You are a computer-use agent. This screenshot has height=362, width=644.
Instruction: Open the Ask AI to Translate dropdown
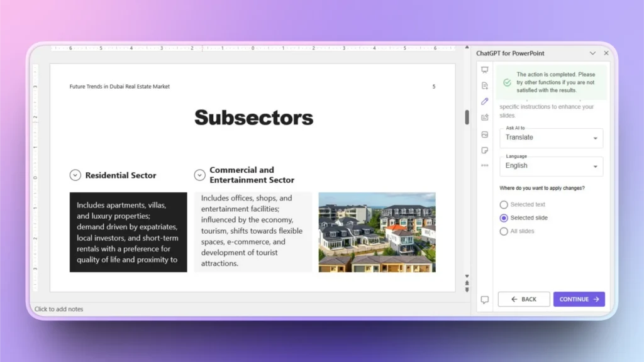tap(551, 138)
